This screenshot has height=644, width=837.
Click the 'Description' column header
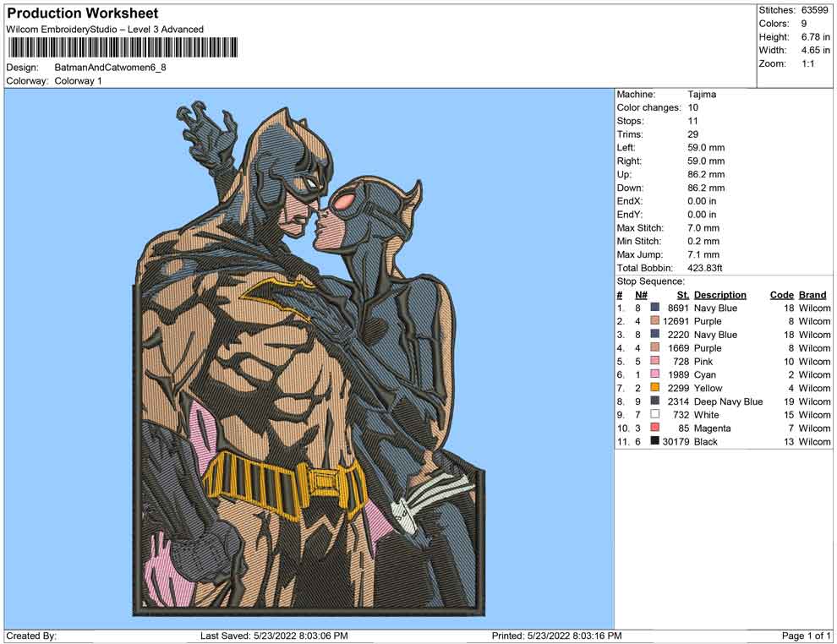point(720,295)
